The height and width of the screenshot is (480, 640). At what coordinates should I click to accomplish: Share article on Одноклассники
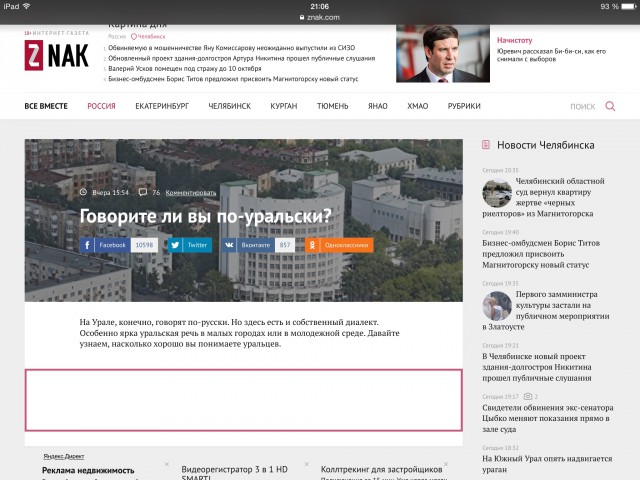[339, 244]
